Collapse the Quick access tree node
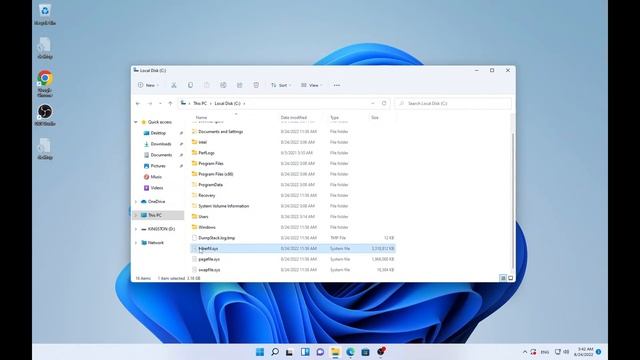Viewport: 640px width, 360px height. click(136, 122)
